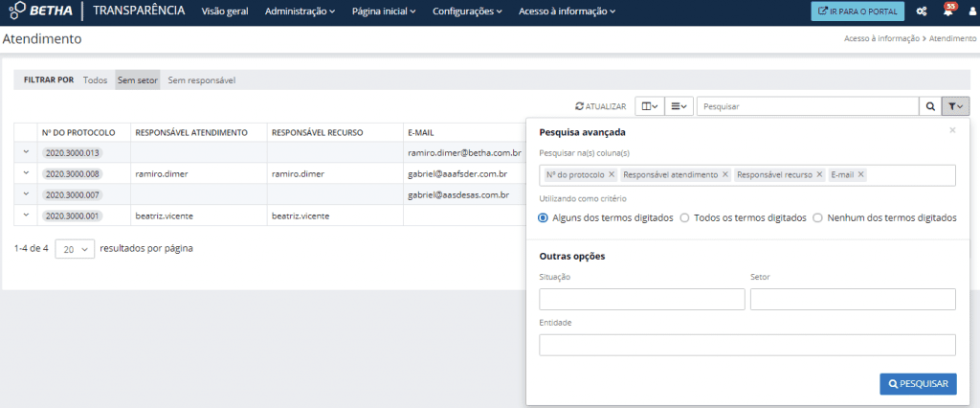Open the Administração menu
This screenshot has width=980, height=408.
(x=300, y=11)
